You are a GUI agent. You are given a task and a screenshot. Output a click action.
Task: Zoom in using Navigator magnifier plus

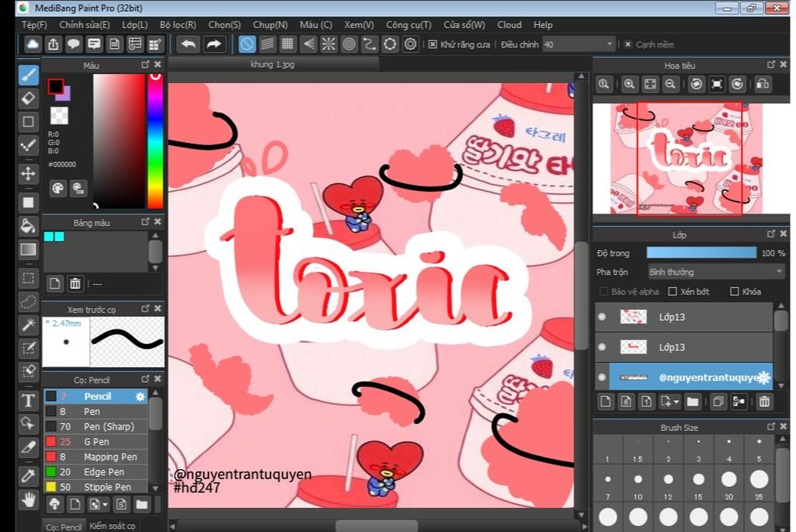click(629, 84)
